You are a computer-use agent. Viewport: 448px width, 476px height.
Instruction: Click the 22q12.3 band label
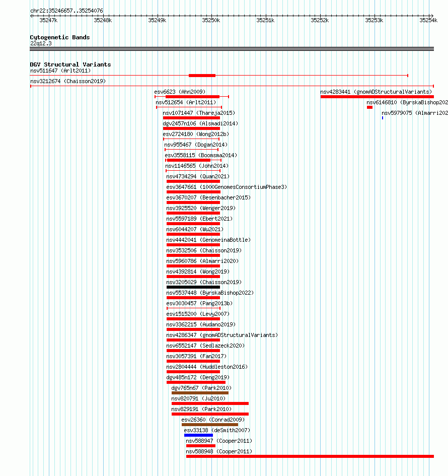[x=41, y=43]
